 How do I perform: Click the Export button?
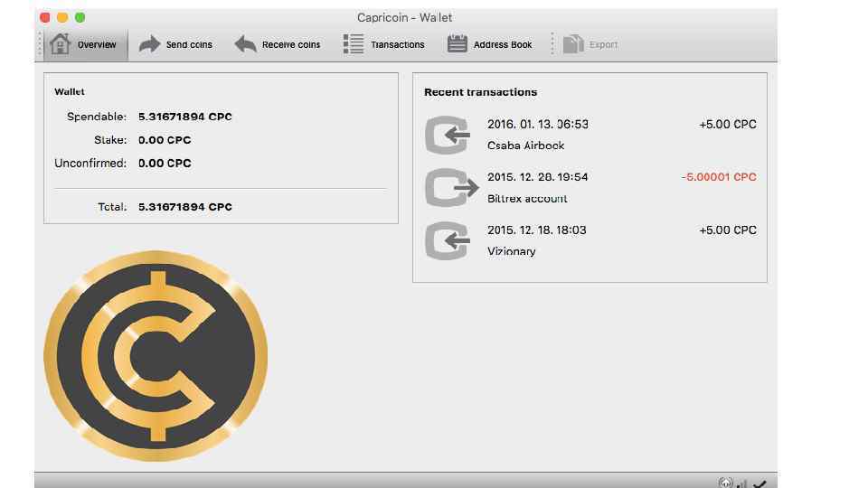pyautogui.click(x=590, y=44)
